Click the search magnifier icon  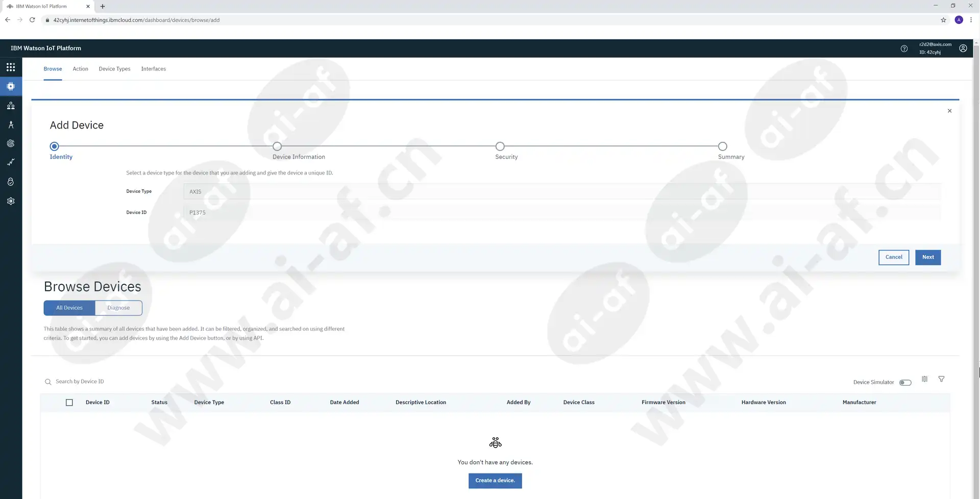pos(48,382)
